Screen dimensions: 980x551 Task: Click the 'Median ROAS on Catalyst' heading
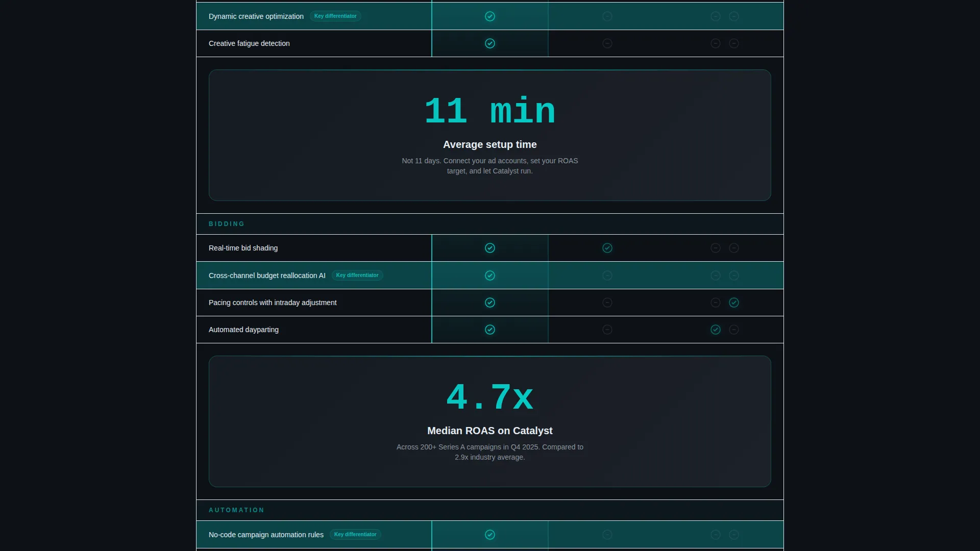click(490, 431)
